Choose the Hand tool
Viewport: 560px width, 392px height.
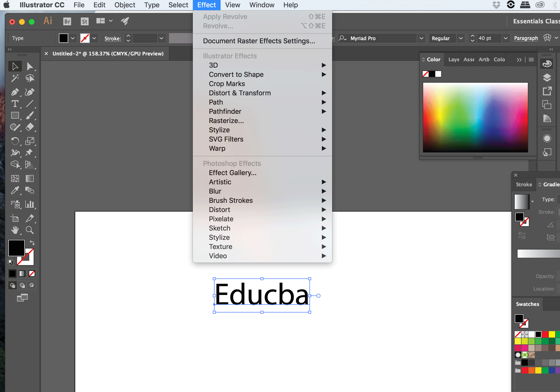click(x=15, y=230)
